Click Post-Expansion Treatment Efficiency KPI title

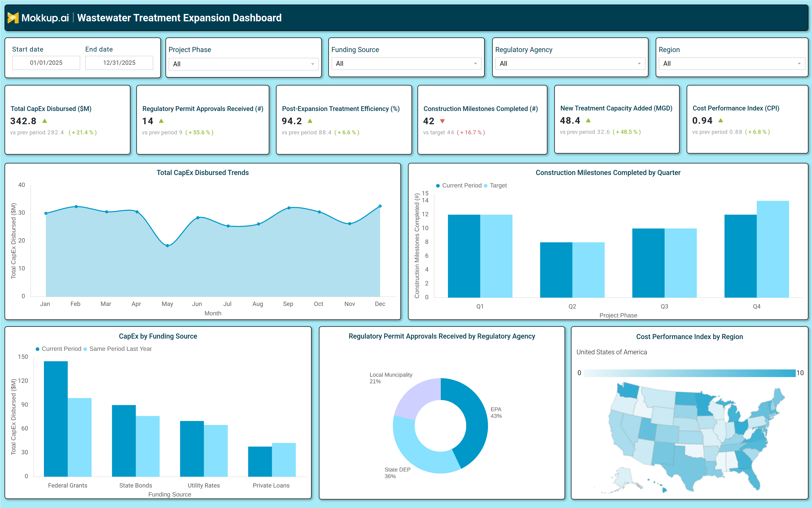coord(341,108)
